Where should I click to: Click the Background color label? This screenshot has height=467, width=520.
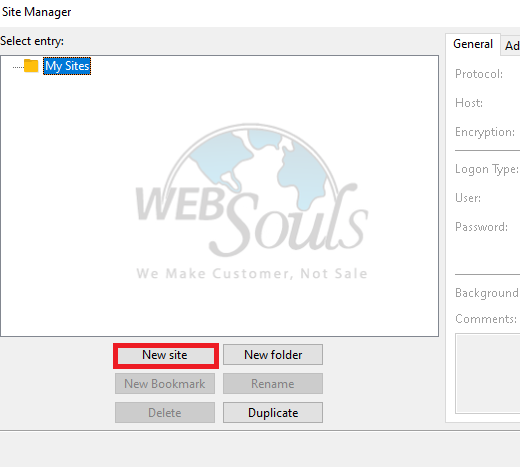(x=487, y=293)
